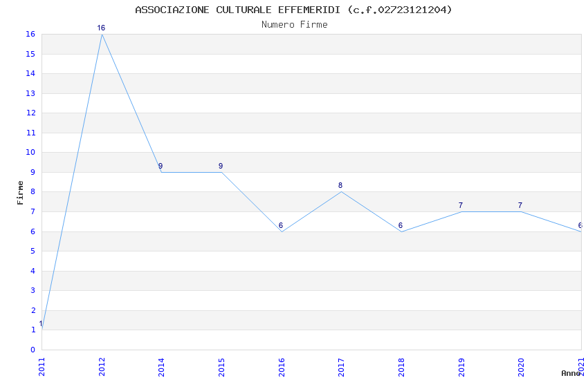Image resolution: width=588 pixels, height=380 pixels.
Task: Click the y-axis tick label 3
Action: 33,290
